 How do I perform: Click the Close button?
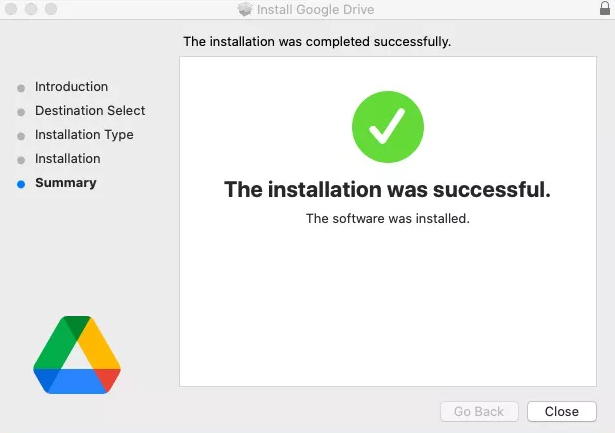coord(562,411)
